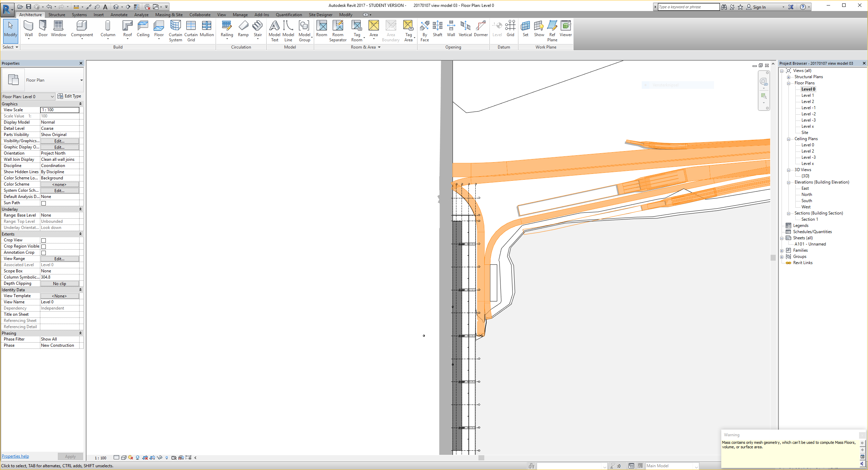
Task: Toggle Crop Region Visible on
Action: [x=44, y=246]
